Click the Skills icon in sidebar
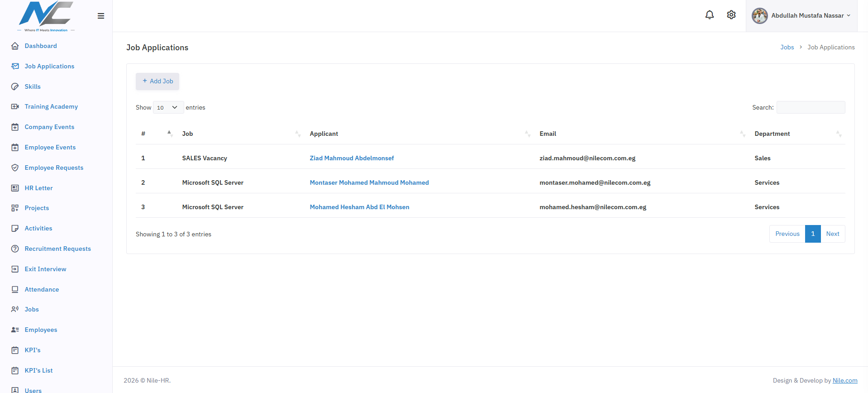The width and height of the screenshot is (868, 393). point(15,86)
